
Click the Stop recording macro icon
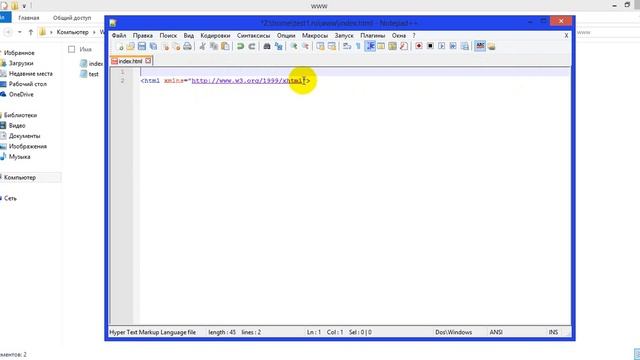tap(430, 47)
